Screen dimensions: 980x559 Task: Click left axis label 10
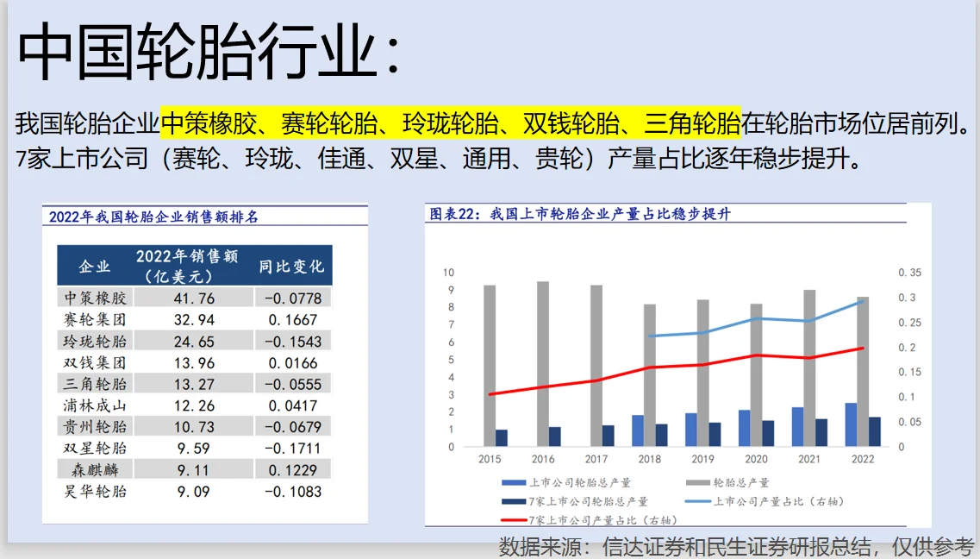click(x=448, y=273)
